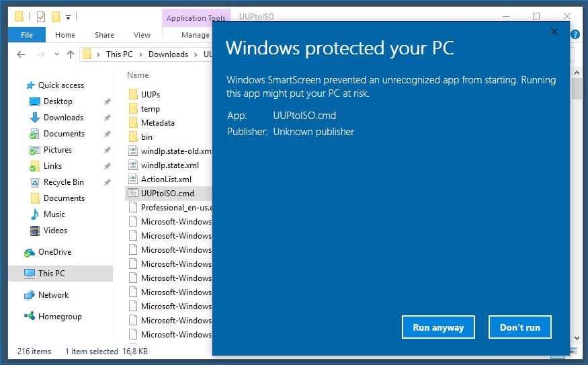Click the Name column header
The width and height of the screenshot is (588, 365).
coord(138,75)
